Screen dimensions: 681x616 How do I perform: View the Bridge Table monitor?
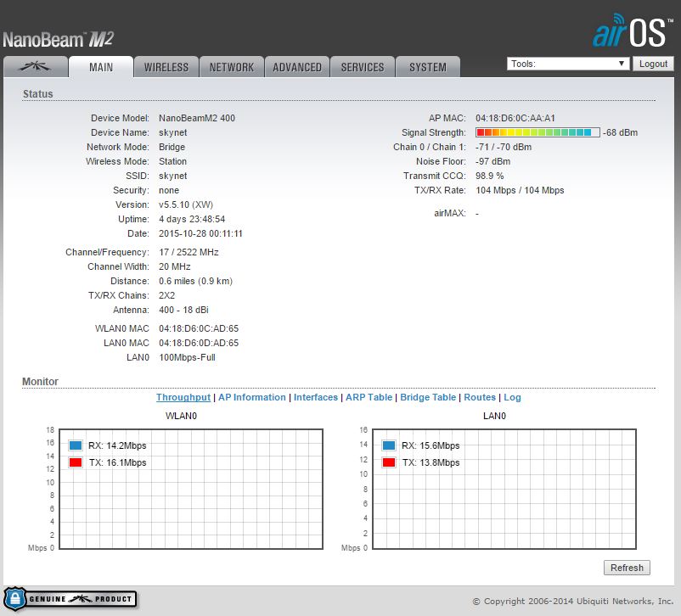click(x=428, y=397)
